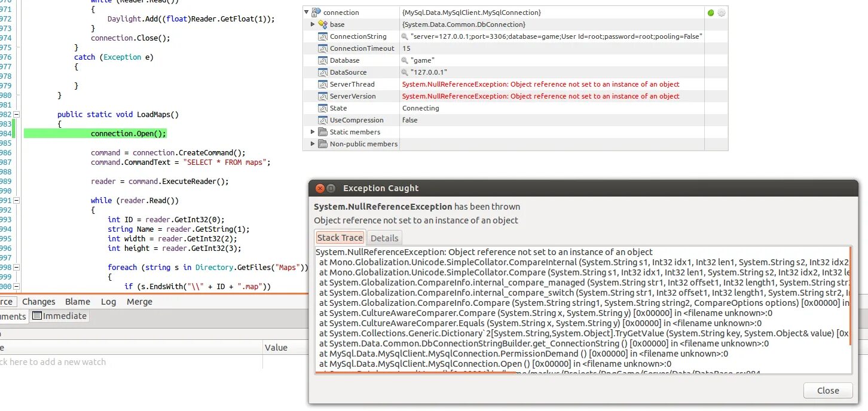Click the CultureAwareComparer.Equals stack trace line
This screenshot has width=868, height=411.
[540, 323]
